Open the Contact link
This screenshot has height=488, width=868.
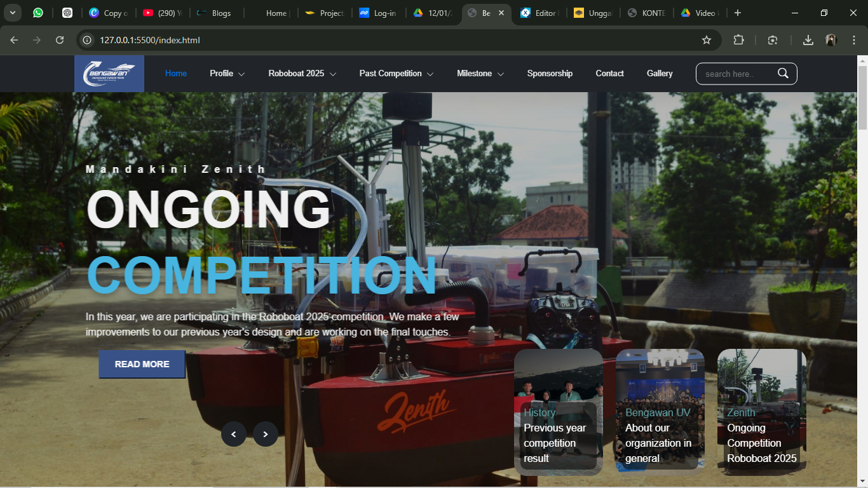click(609, 74)
